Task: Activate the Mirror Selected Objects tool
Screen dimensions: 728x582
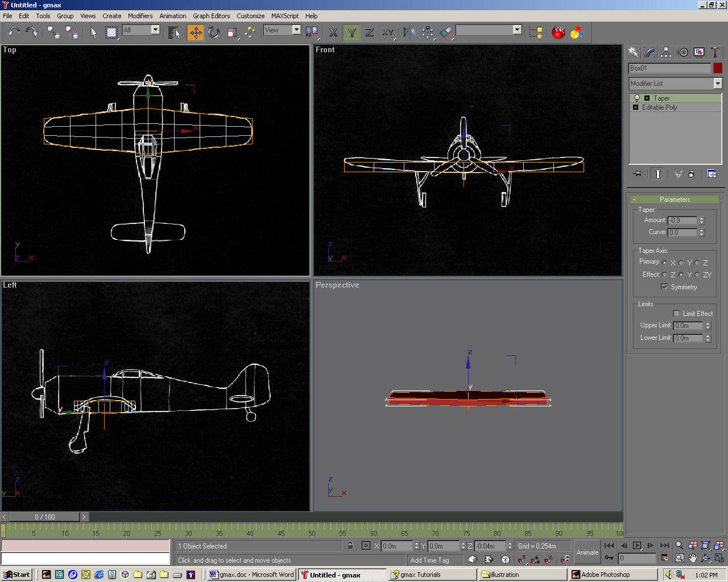Action: coord(409,33)
